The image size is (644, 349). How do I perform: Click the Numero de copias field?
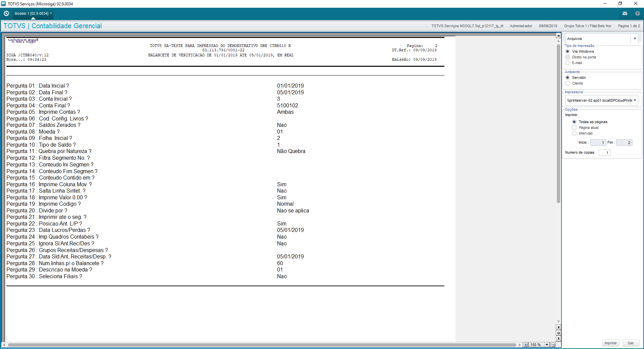tap(605, 153)
